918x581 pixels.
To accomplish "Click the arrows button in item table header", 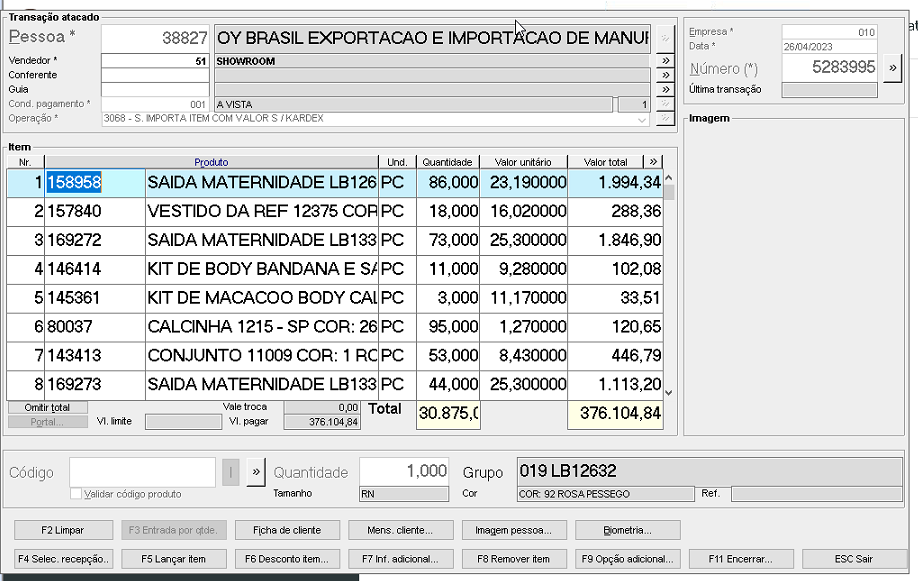I will point(654,161).
